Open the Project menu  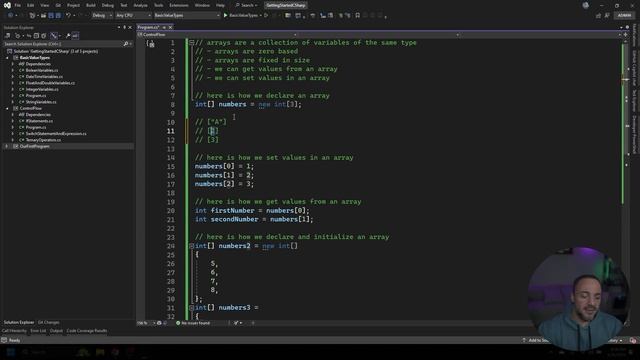(x=73, y=5)
